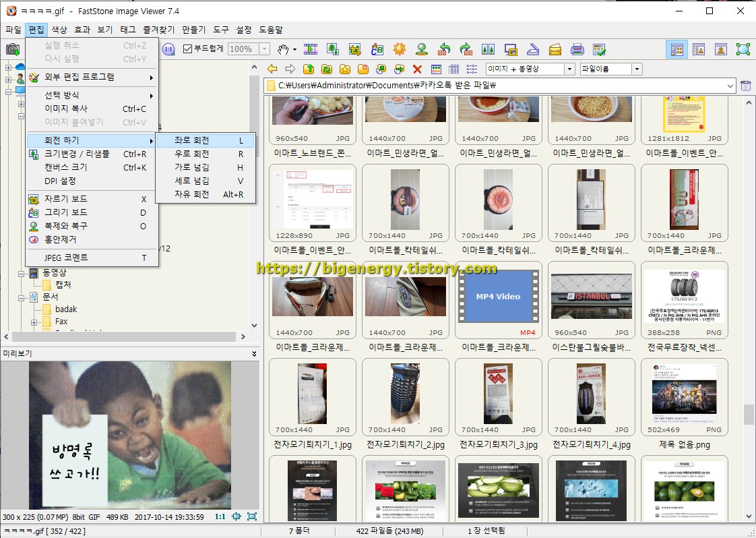Open the clone stamp toolbar icon
The width and height of the screenshot is (756, 538).
pos(422,49)
